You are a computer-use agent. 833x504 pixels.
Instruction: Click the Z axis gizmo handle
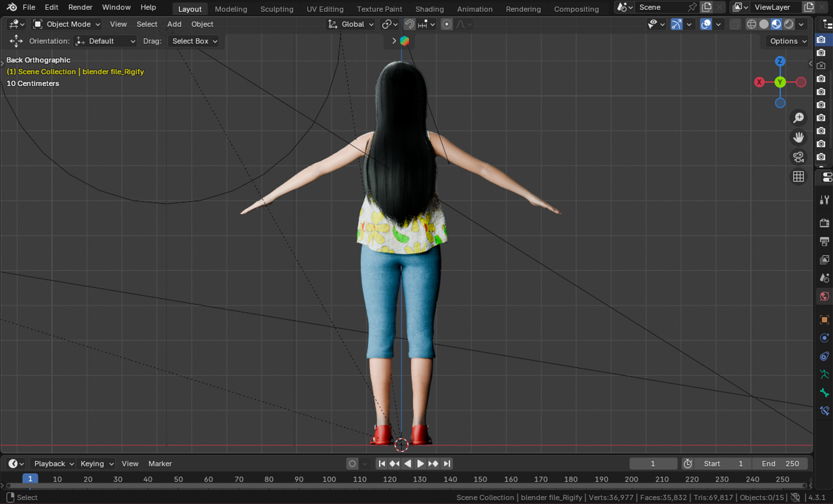pyautogui.click(x=780, y=61)
